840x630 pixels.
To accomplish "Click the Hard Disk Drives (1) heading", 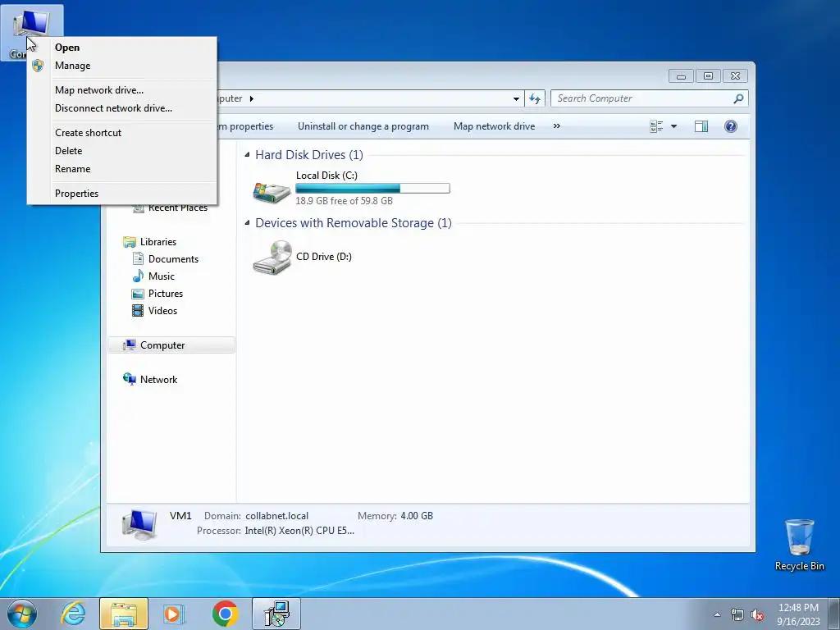I will [309, 155].
